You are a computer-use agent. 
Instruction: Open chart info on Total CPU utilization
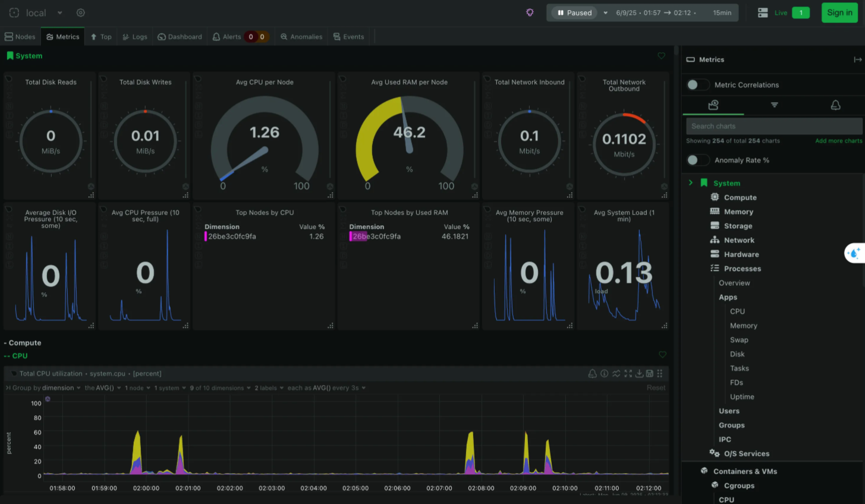[604, 373]
